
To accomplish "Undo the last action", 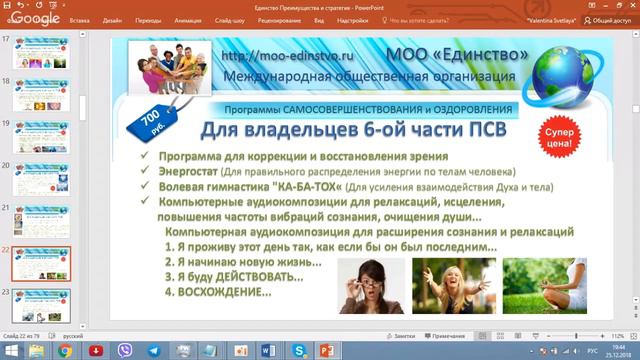I will click(20, 5).
